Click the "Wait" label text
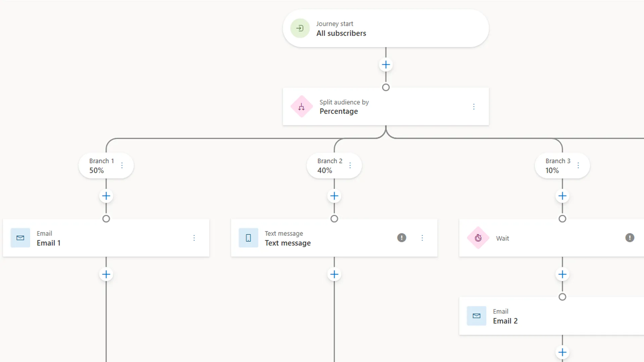This screenshot has height=362, width=644. click(502, 238)
